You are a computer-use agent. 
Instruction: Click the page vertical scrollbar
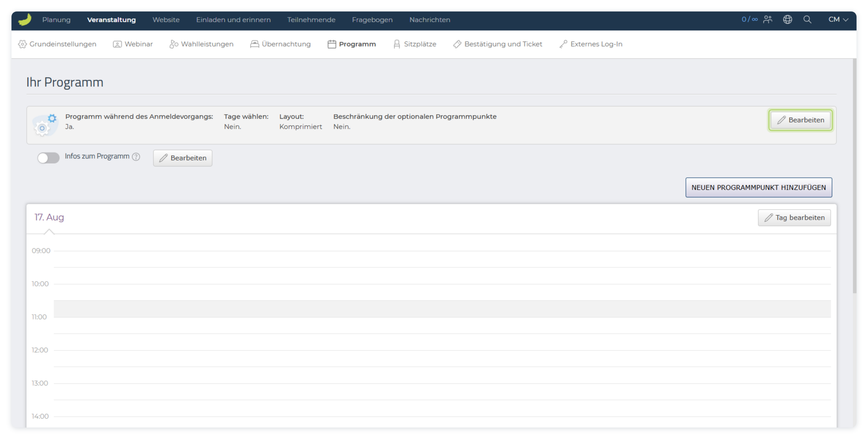tap(854, 176)
